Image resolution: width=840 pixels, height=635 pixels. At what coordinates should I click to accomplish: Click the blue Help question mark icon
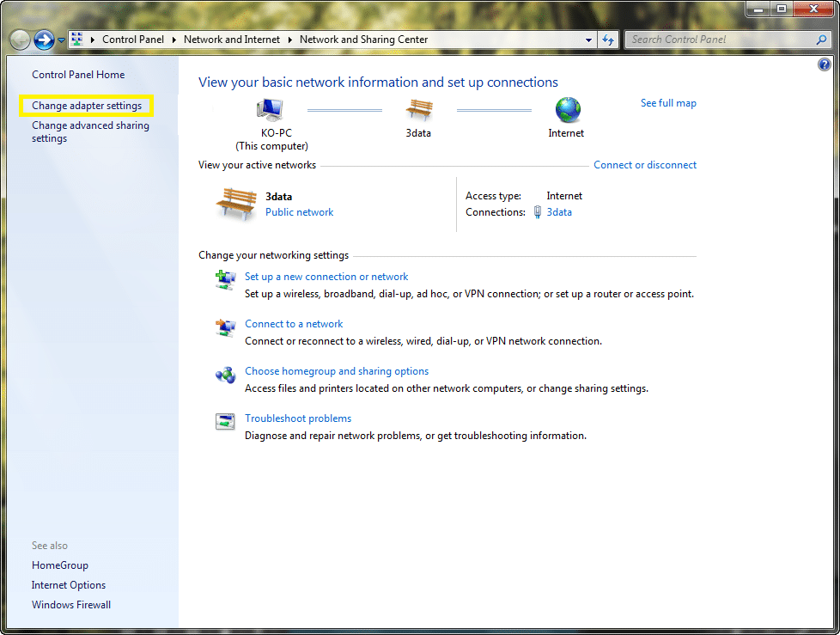[x=825, y=64]
